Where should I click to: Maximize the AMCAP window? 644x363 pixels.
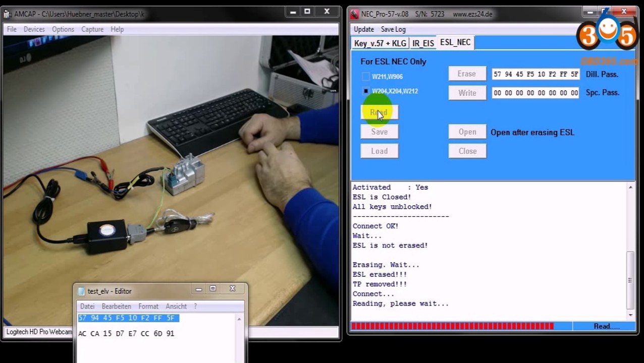pos(307,12)
